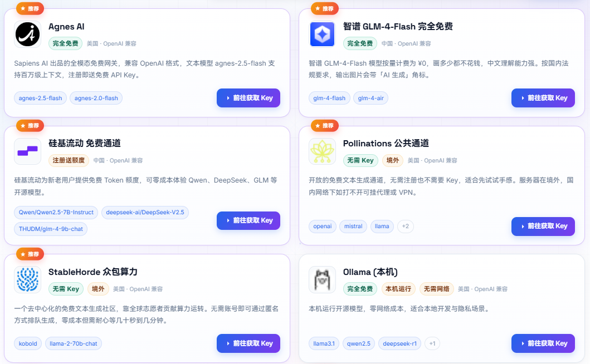Select the deepseek-r1 model tag
Viewport: 590px width, 364px height.
coord(399,343)
